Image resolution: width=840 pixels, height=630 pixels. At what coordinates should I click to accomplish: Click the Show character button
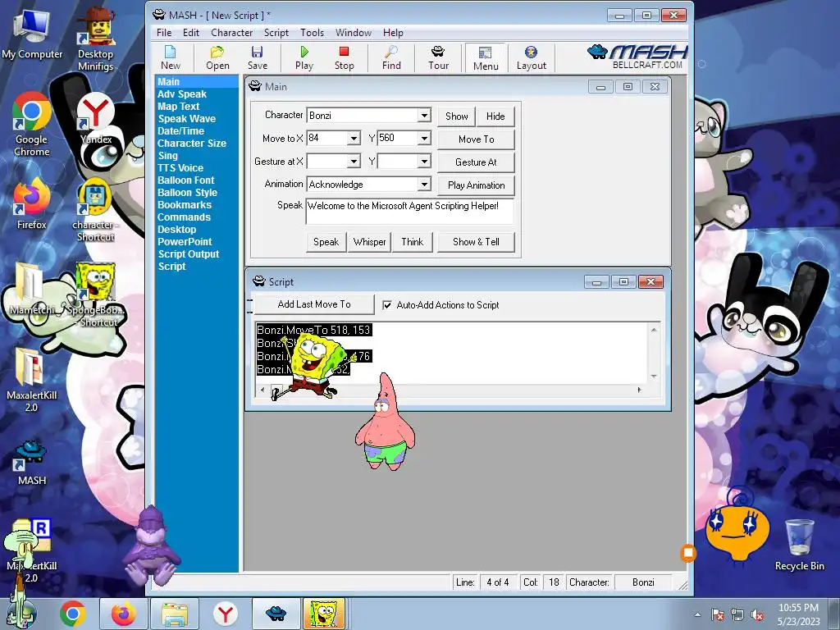point(456,116)
